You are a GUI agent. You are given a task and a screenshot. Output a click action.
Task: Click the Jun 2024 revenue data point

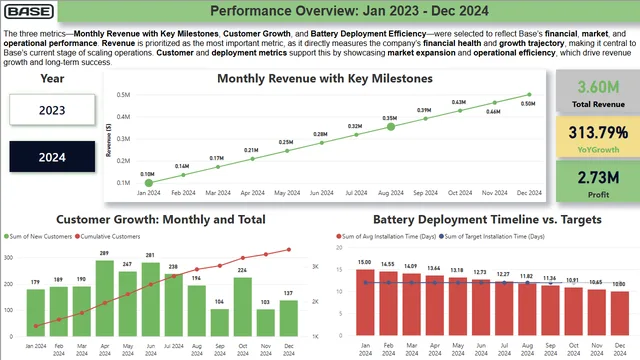click(x=322, y=143)
